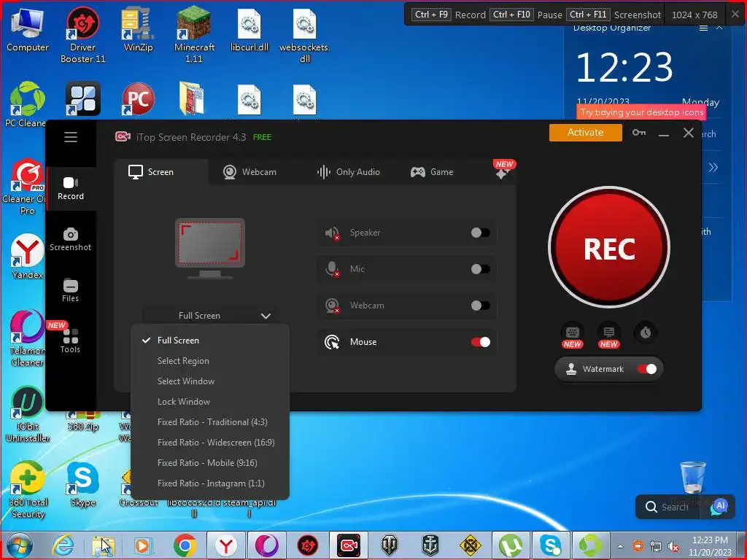Viewport: 747px width, 560px height.
Task: Switch to the Webcam tab
Action: point(249,172)
